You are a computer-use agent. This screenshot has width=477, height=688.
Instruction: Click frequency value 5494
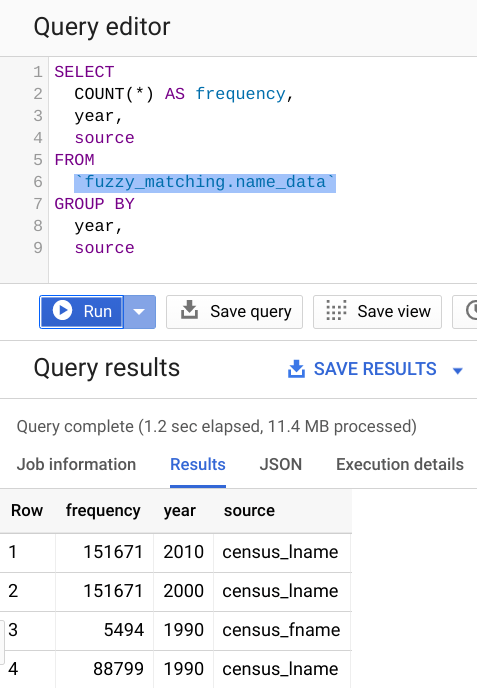[124, 630]
